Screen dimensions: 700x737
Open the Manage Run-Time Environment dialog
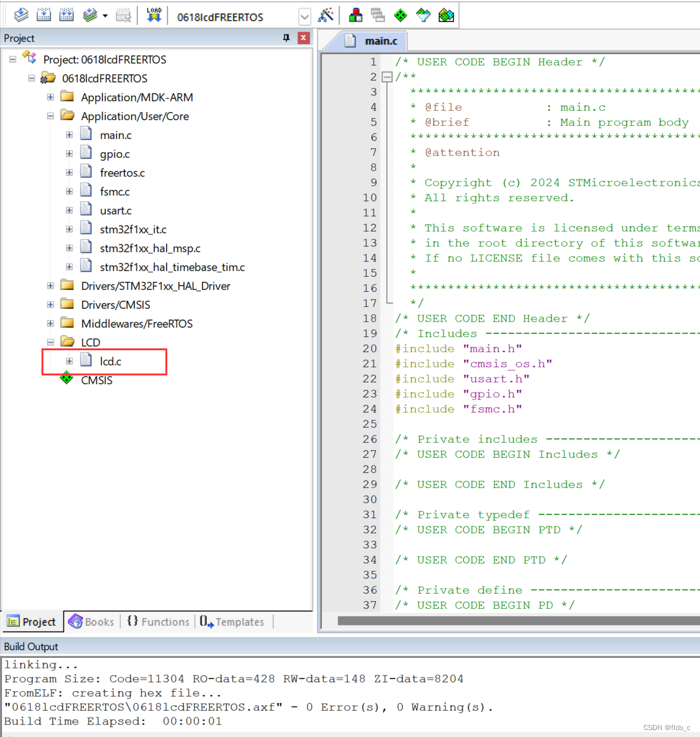tap(401, 16)
